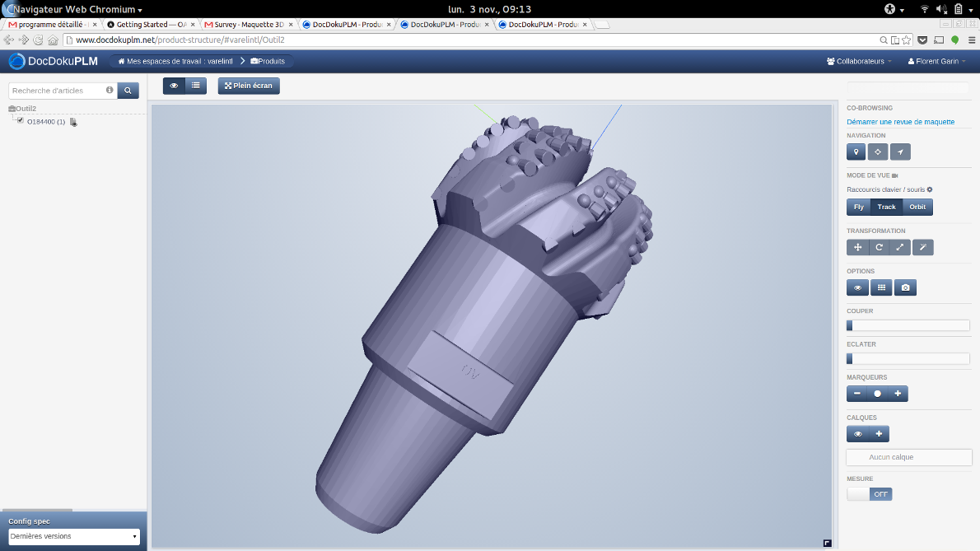
Task: Click the Plein écran button
Action: click(x=249, y=86)
